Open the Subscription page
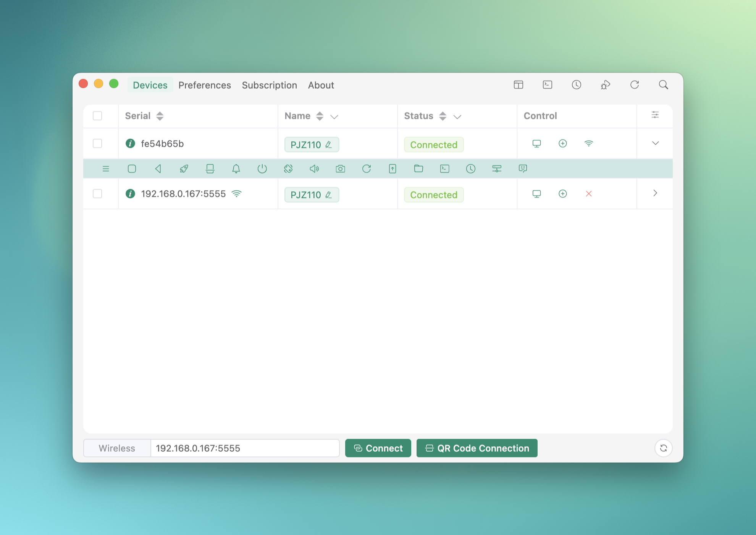The width and height of the screenshot is (756, 535). coord(270,85)
